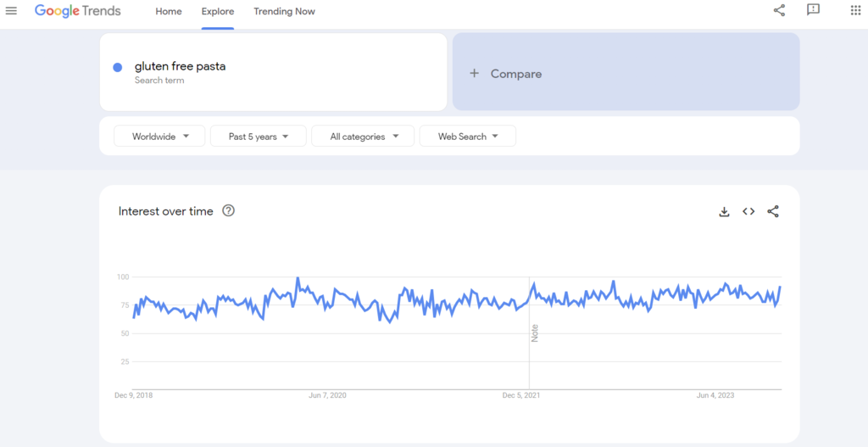Open help for Interest over time

[x=228, y=211]
